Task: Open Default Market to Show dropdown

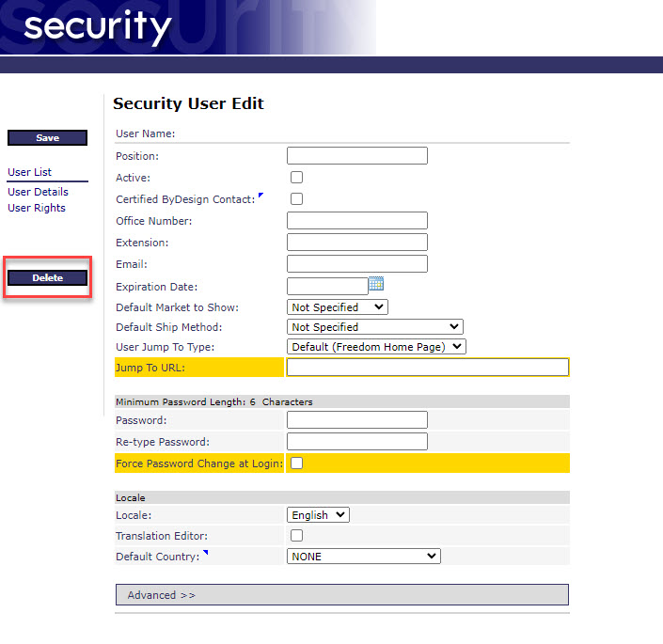Action: point(337,307)
